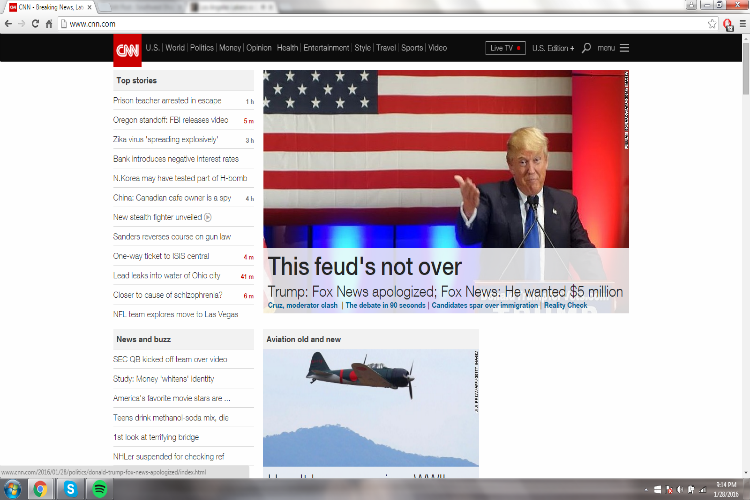Open 'Bank introduces negative interest rates'
The image size is (750, 500).
coord(176,159)
